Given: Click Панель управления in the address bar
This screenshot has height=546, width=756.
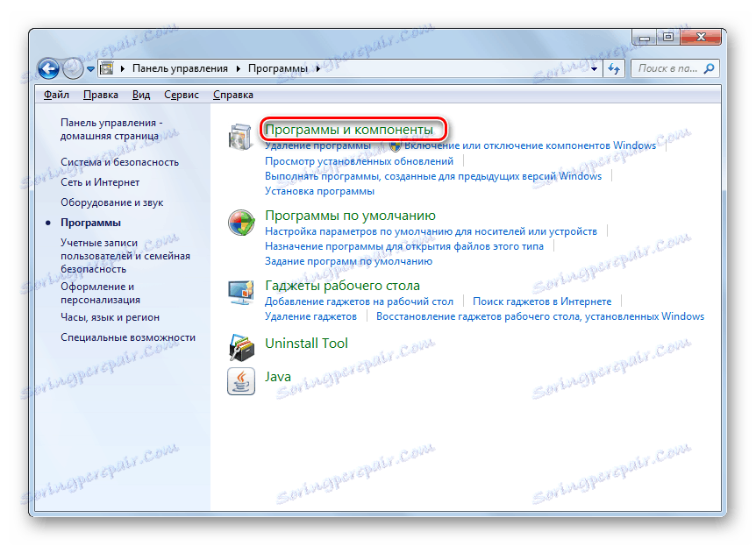Looking at the screenshot, I should pos(180,68).
